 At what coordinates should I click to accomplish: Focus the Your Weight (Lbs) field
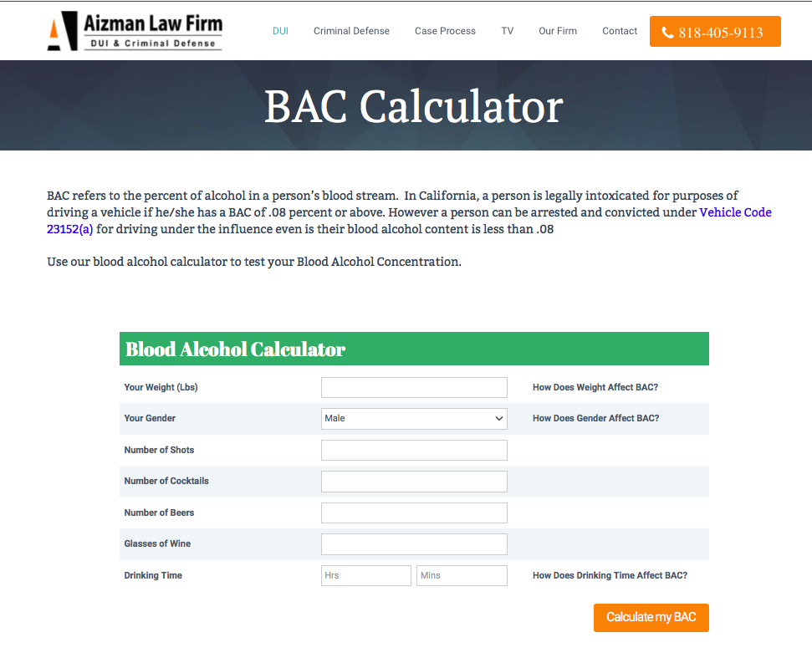pos(414,387)
